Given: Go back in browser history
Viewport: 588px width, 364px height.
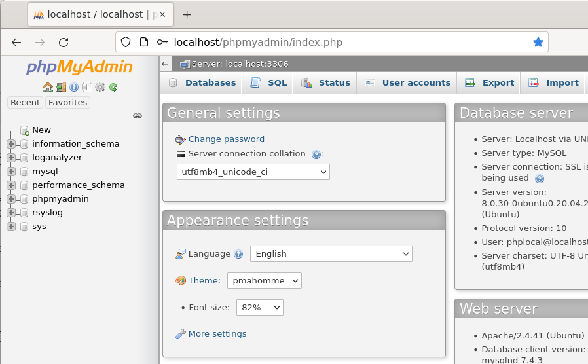Looking at the screenshot, I should (x=16, y=43).
